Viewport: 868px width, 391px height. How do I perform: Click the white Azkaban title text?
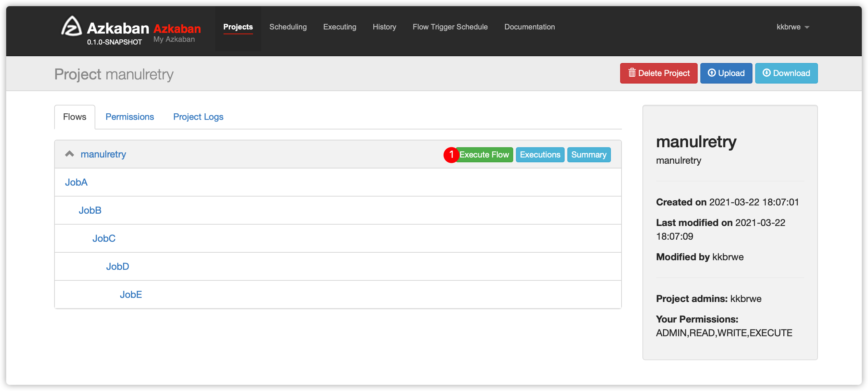pyautogui.click(x=118, y=28)
